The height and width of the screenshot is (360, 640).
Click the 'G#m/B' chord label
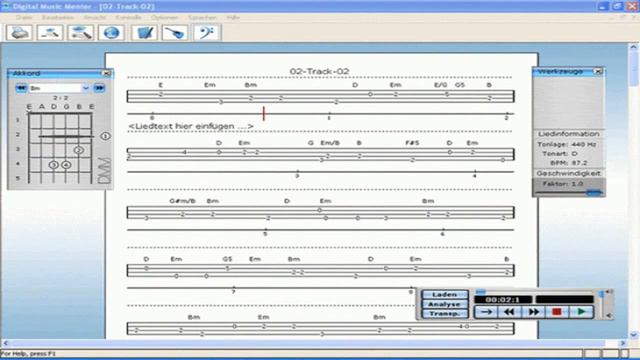pyautogui.click(x=182, y=201)
